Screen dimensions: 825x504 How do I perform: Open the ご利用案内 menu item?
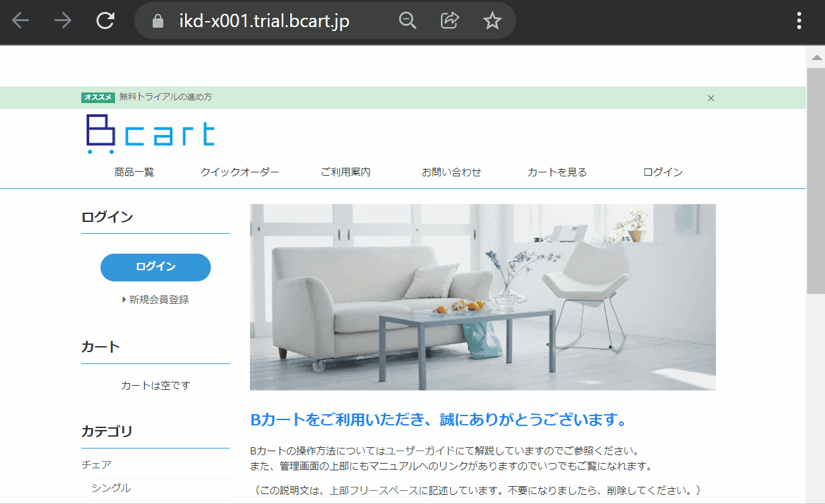click(346, 172)
